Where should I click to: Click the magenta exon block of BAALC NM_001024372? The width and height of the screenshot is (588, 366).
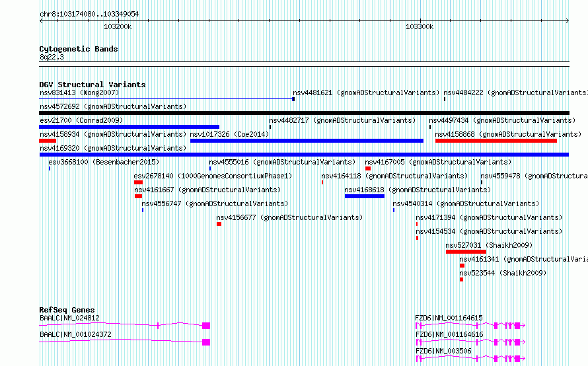point(206,342)
